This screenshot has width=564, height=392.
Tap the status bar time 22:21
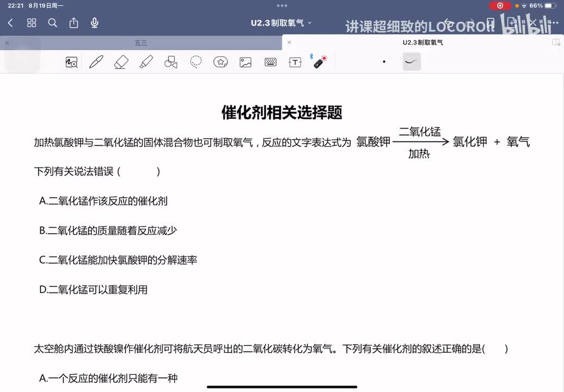pyautogui.click(x=15, y=6)
